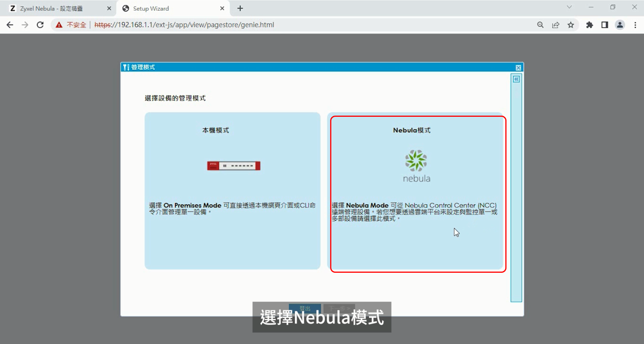Minimize the browser window

[x=591, y=7]
